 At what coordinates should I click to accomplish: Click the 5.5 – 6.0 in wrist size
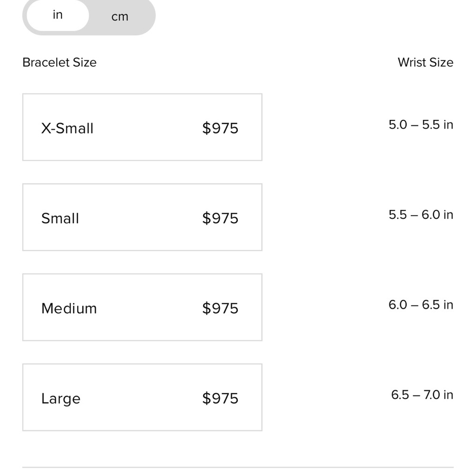click(421, 215)
